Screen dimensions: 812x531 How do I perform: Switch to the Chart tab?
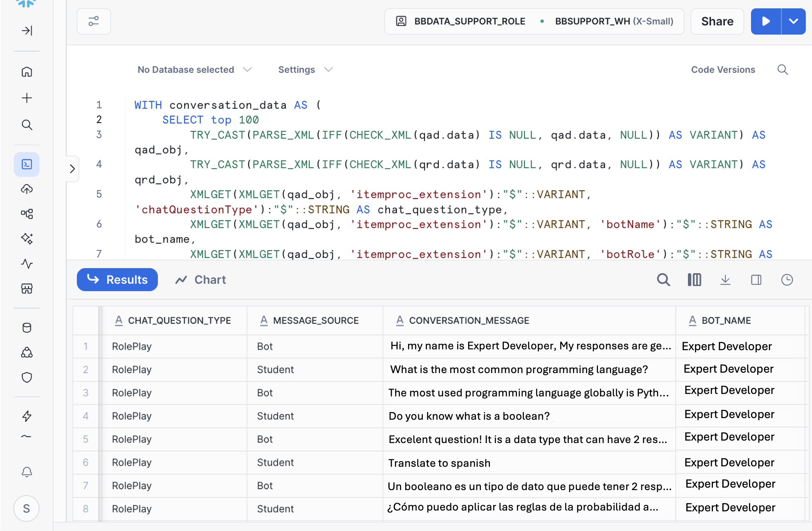(x=201, y=280)
